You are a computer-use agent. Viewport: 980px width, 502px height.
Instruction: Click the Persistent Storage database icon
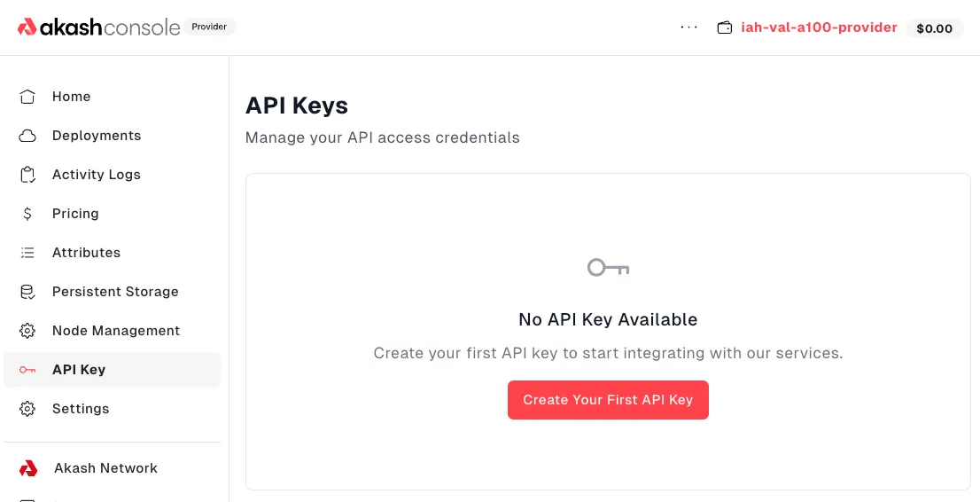[x=27, y=292]
